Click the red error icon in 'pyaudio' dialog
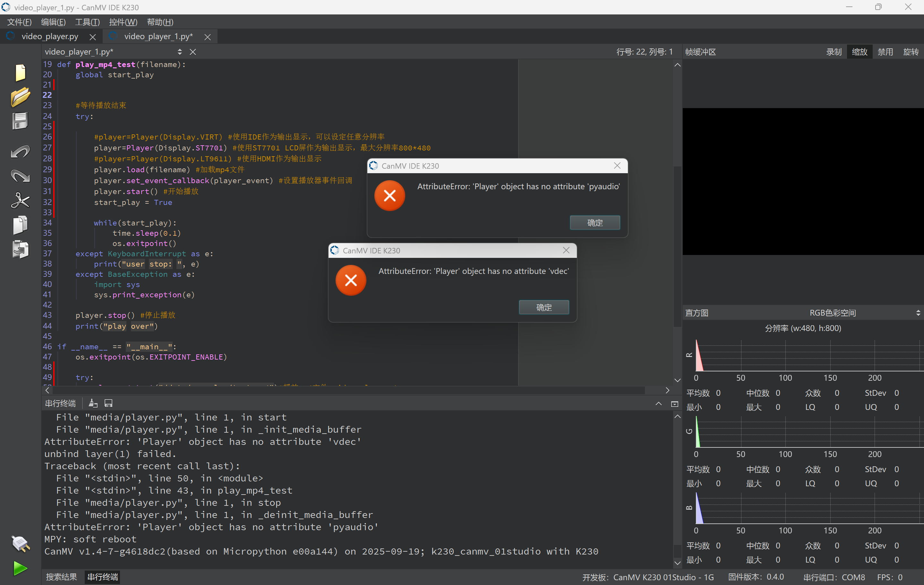The image size is (924, 585). coord(389,196)
